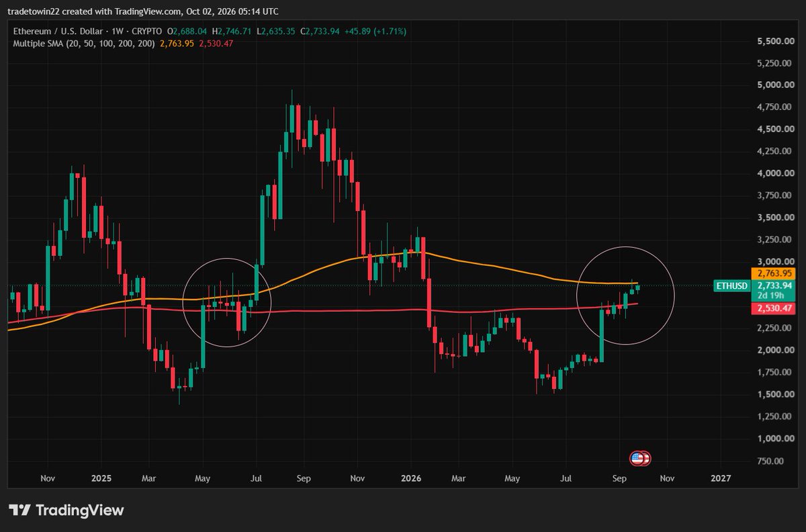
Task: Click the "2027" label on the time axis
Action: [721, 478]
